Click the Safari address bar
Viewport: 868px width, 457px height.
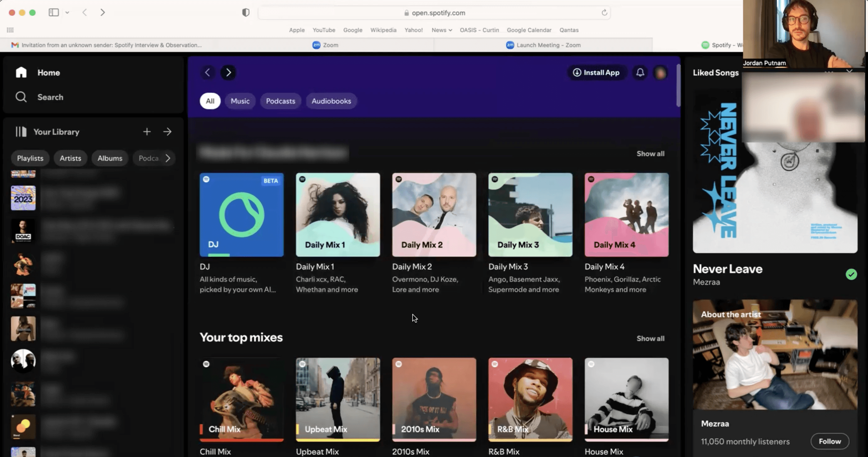(x=434, y=13)
